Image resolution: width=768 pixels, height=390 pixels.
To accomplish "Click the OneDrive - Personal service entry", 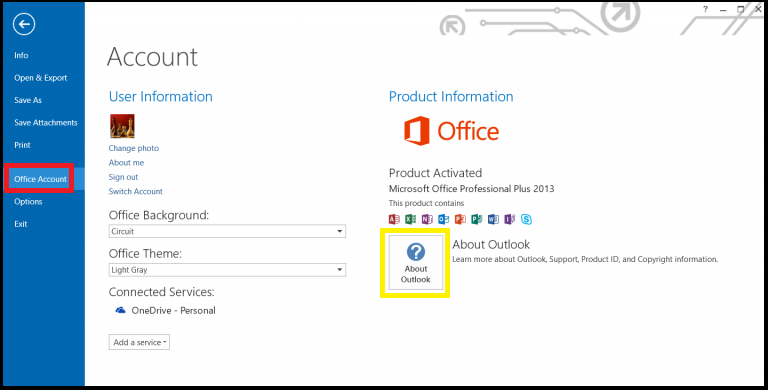I will pos(165,310).
